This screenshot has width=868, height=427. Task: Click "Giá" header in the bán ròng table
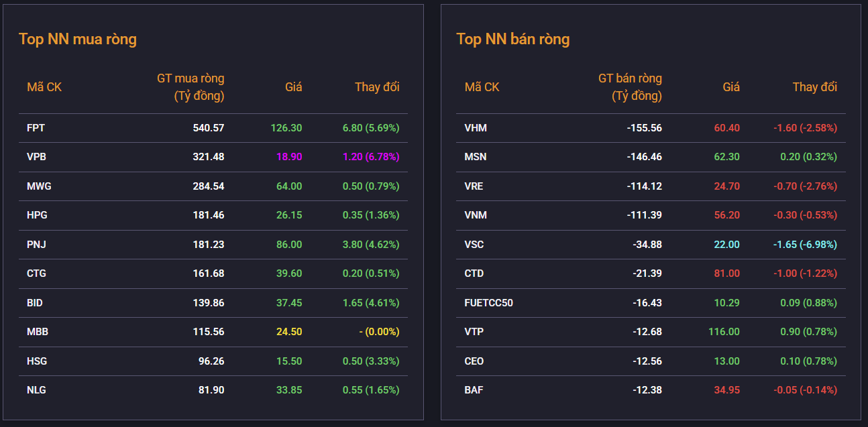(x=731, y=87)
